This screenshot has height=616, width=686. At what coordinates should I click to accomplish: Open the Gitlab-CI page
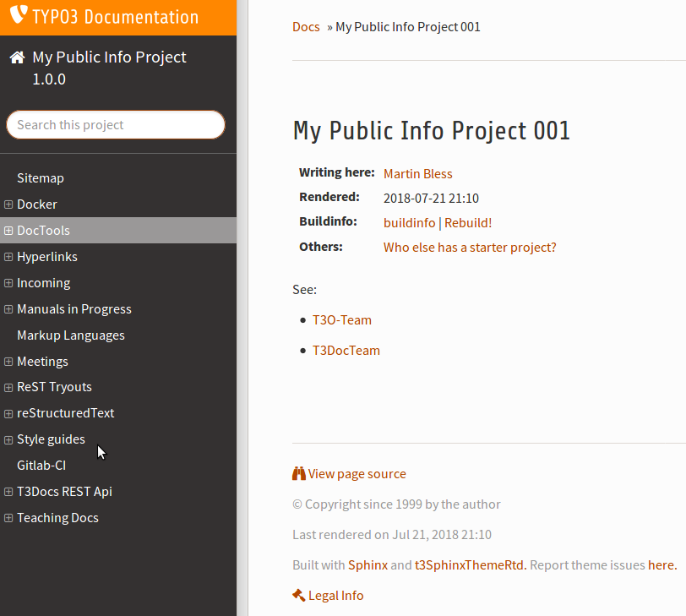(41, 466)
